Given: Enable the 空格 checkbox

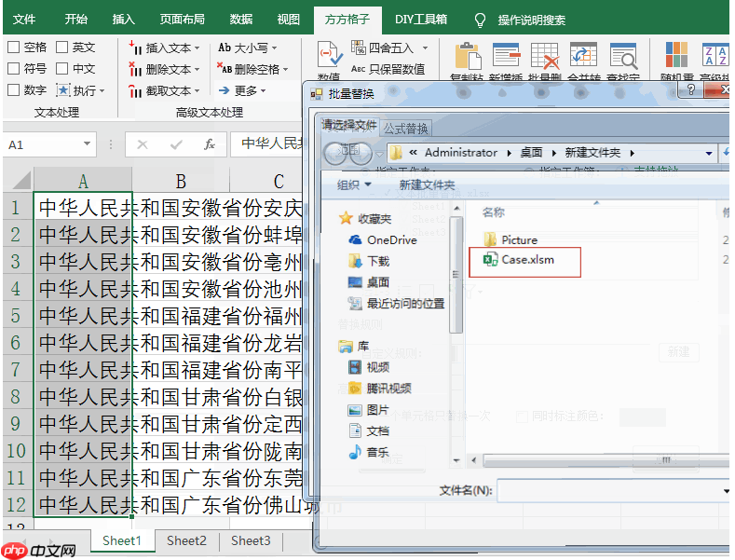Looking at the screenshot, I should coord(14,47).
